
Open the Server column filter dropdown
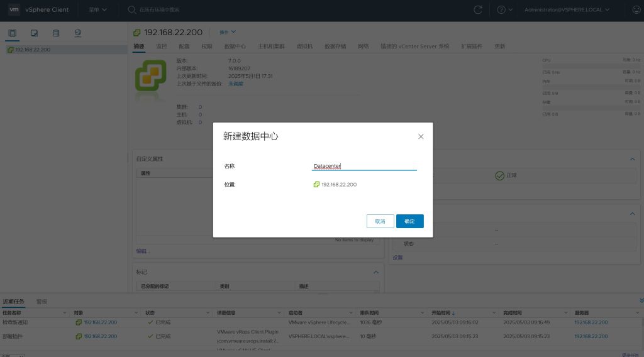pos(637,312)
